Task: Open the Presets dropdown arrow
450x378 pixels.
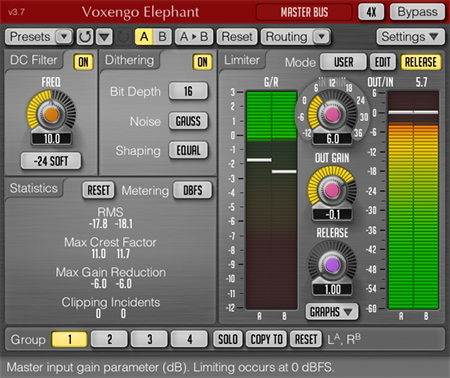Action: coord(64,37)
